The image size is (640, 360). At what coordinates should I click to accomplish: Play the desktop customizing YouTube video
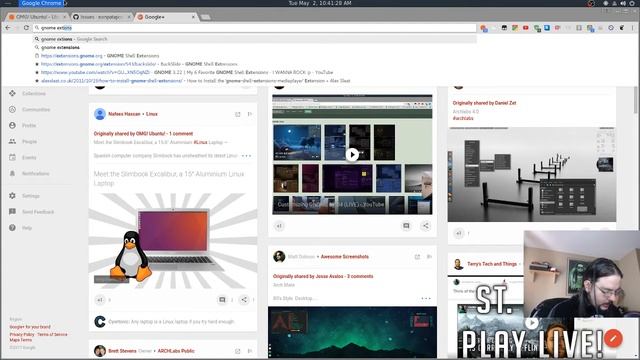click(352, 155)
